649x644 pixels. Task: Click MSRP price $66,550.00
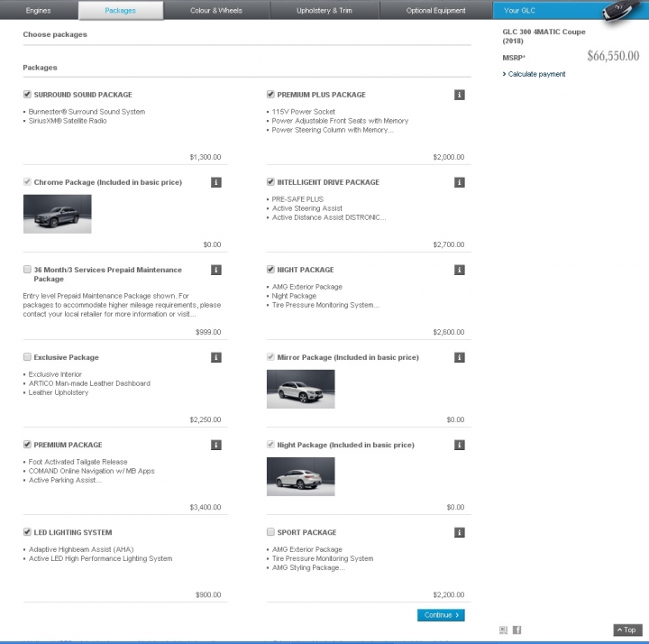613,56
